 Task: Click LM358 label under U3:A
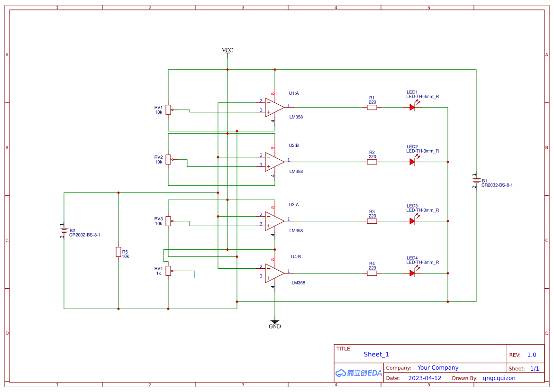296,231
